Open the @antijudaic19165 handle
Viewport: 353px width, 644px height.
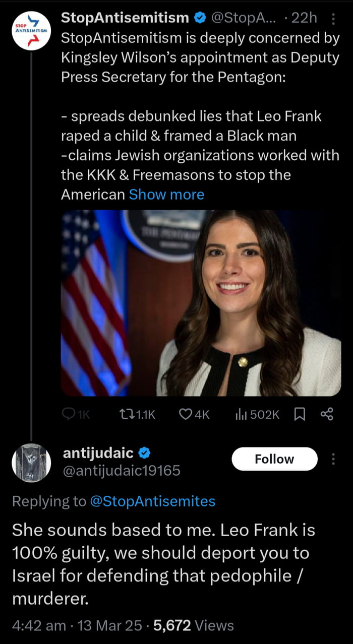click(121, 471)
